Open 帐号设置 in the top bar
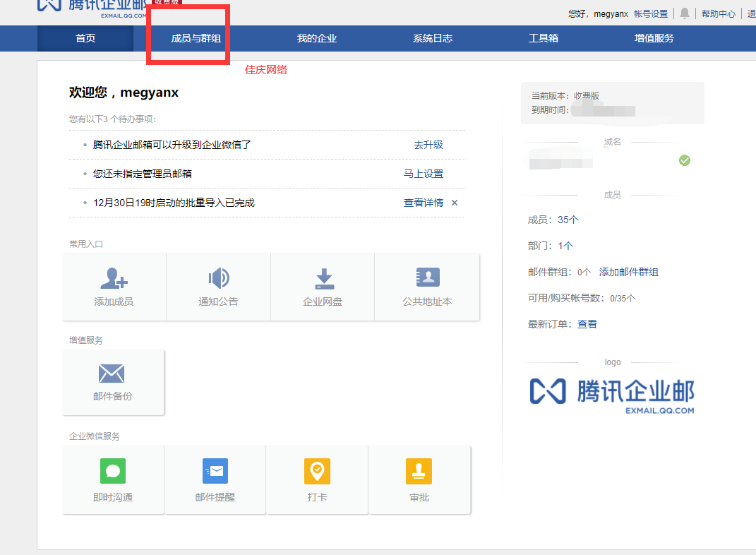The width and height of the screenshot is (756, 555). click(651, 13)
